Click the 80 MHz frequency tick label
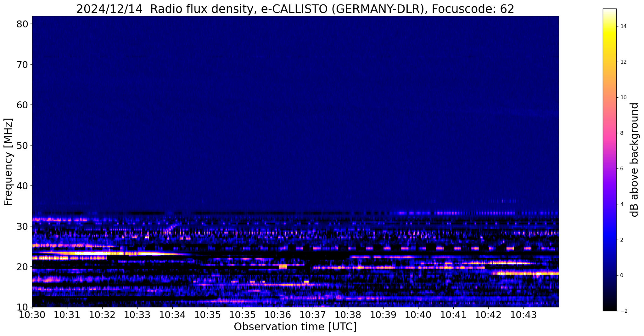The image size is (644, 336). (x=23, y=24)
